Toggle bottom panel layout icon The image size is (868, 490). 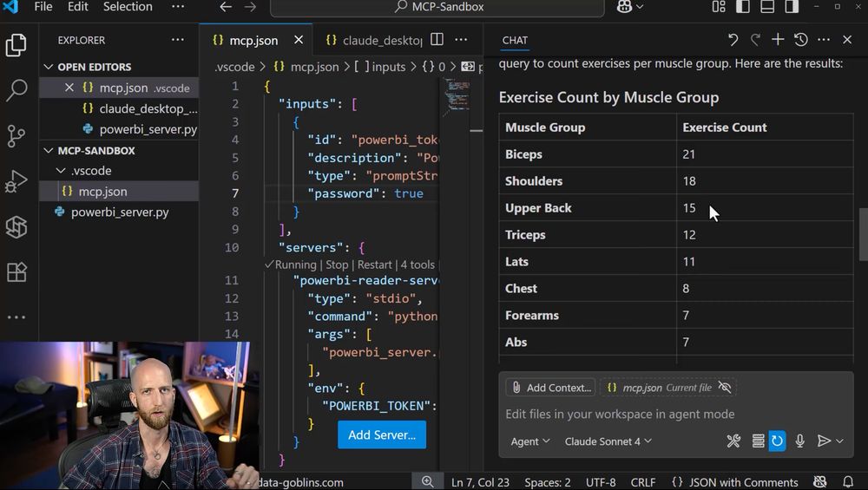(767, 7)
